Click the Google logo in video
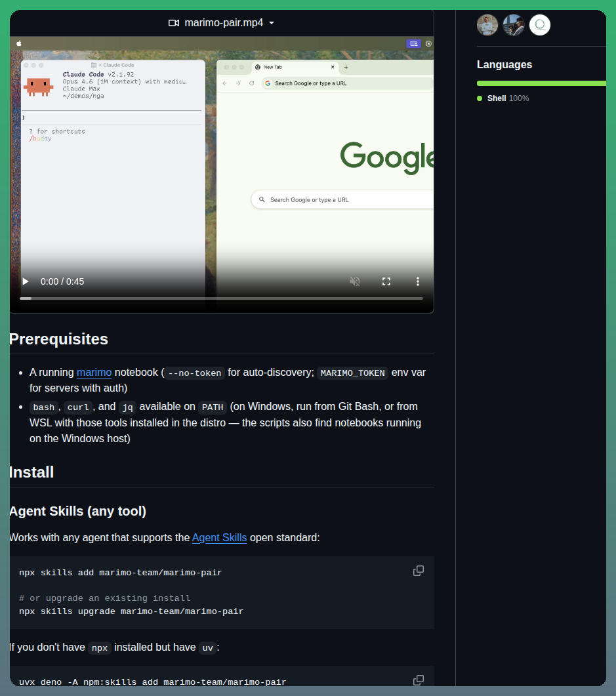 point(386,157)
